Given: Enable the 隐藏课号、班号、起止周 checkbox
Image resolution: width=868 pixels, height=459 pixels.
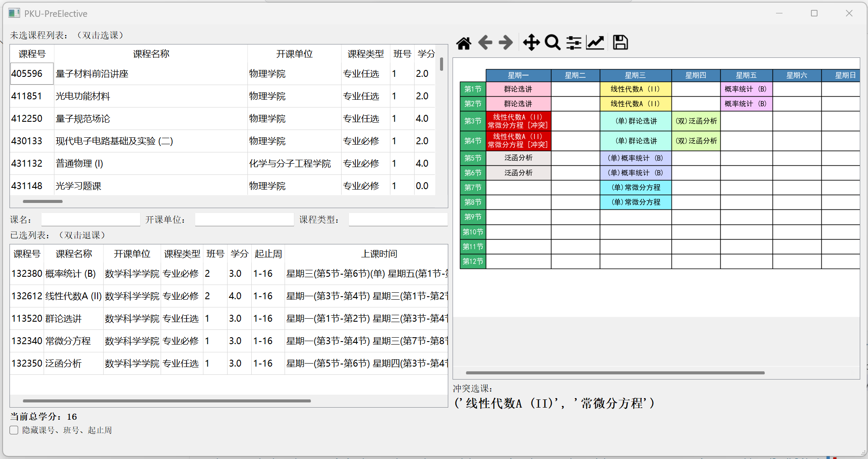Looking at the screenshot, I should pyautogui.click(x=14, y=430).
